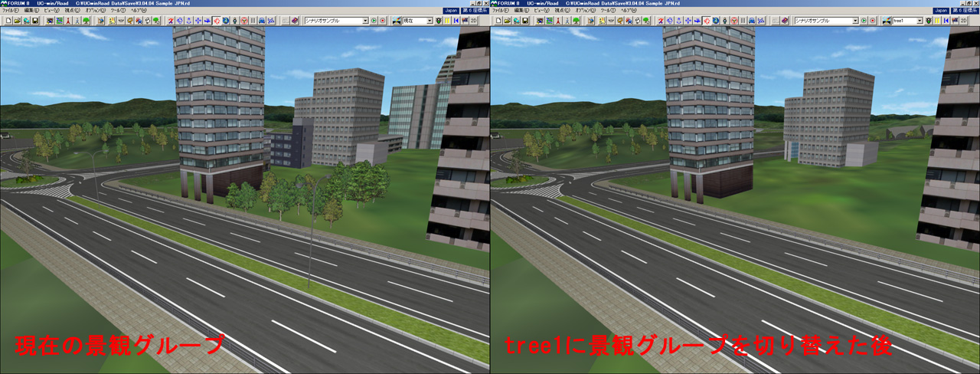Click blue car drive icon in 現在 window

tap(262, 21)
